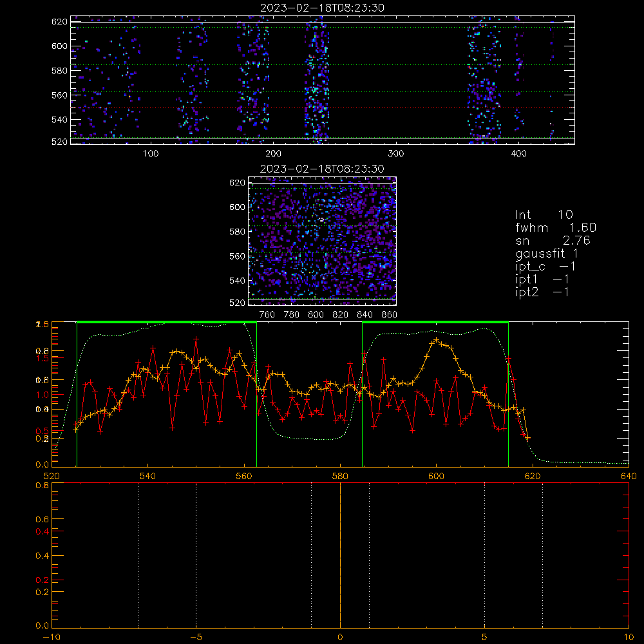
Task: Click x-axis label 760 on middle image
Action: (x=267, y=314)
